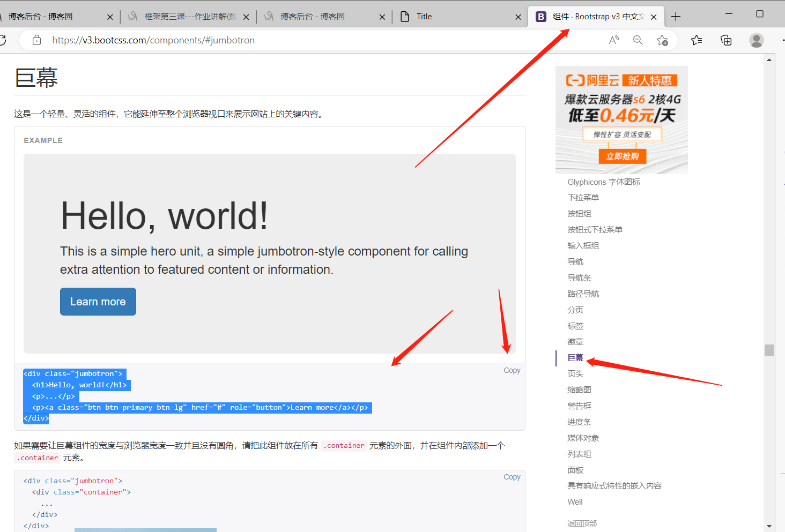Copy the highlighted jumbotron code snippet
The image size is (785, 532).
click(x=512, y=370)
